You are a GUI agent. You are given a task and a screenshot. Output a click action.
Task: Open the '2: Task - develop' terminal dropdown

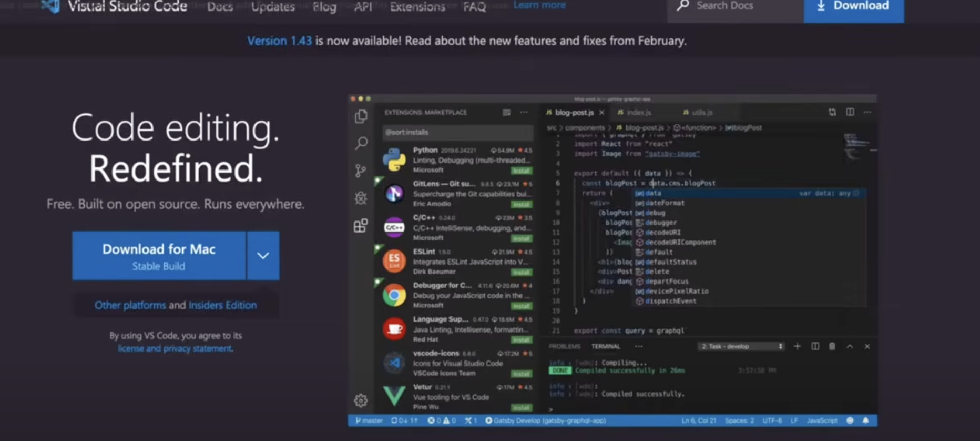point(741,346)
